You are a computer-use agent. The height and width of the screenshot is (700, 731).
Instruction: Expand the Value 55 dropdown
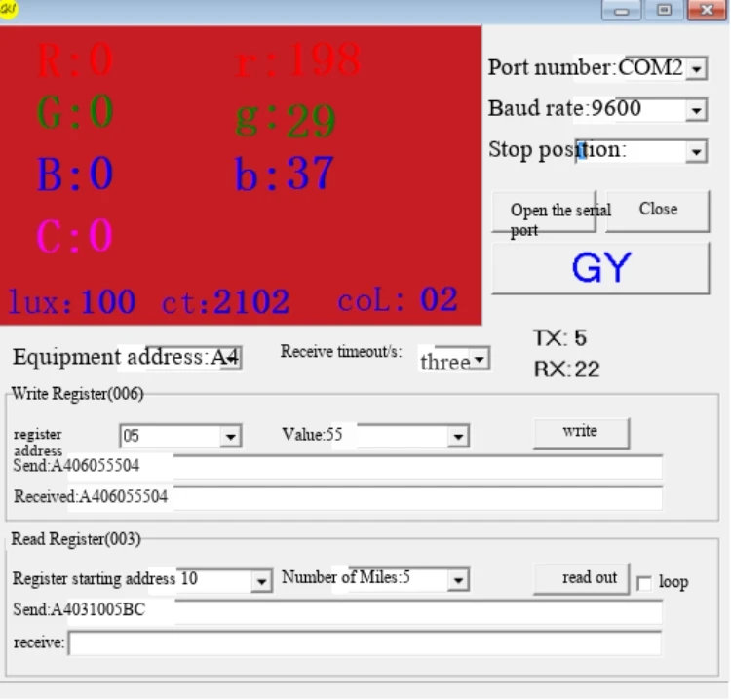pos(458,437)
